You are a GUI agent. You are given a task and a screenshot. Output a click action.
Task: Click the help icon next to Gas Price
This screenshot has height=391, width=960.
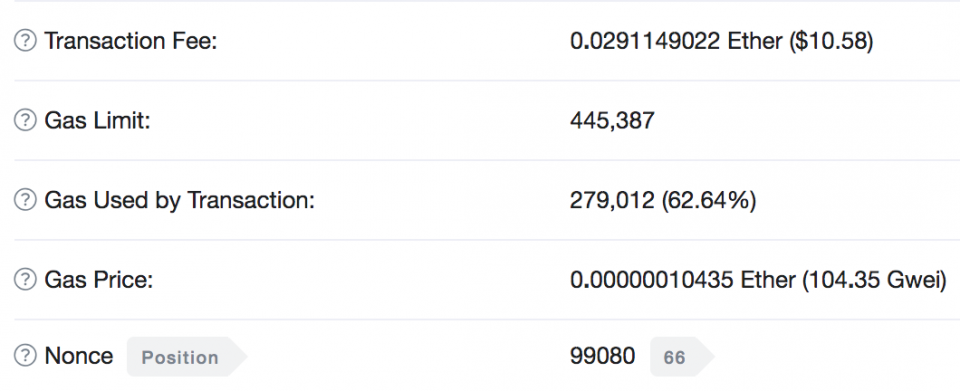click(x=25, y=280)
